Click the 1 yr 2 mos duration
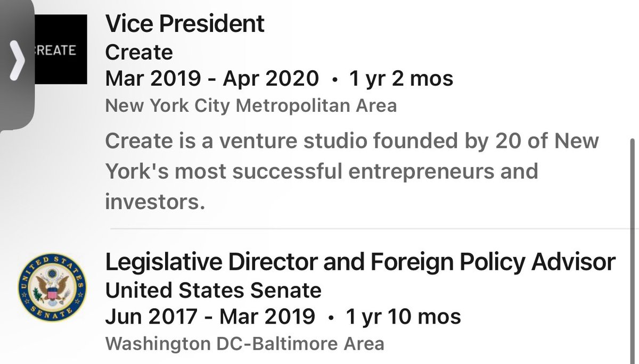The width and height of the screenshot is (639, 364). tap(400, 79)
